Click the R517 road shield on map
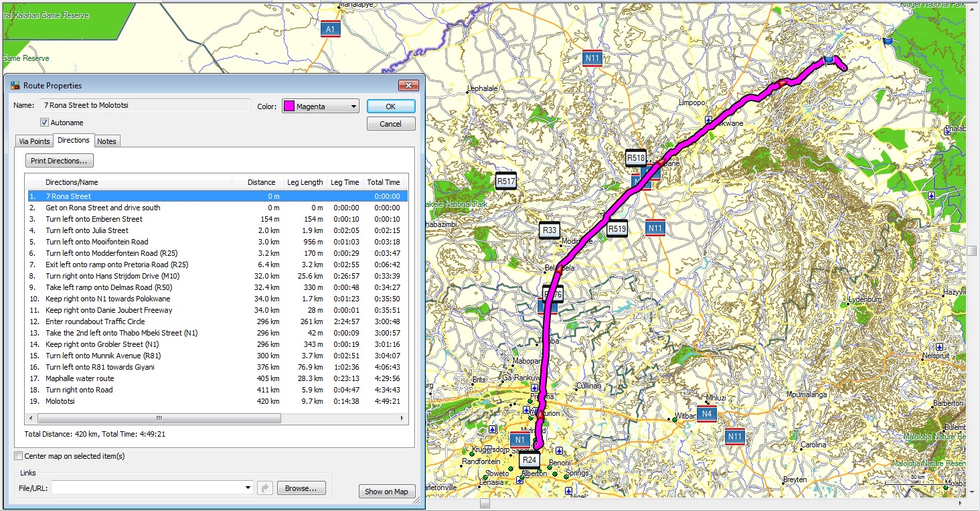Viewport: 980px width, 511px height. click(x=506, y=181)
